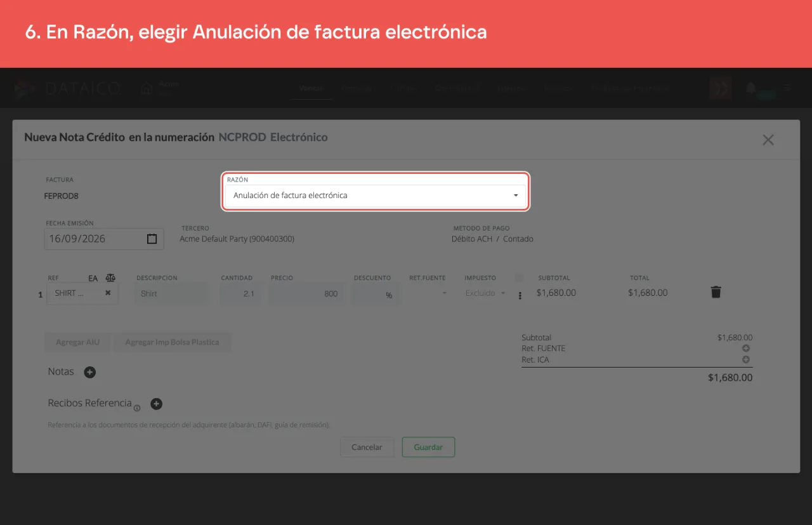Viewport: 812px width, 525px height.
Task: Click the $1,680.00 grand total below Ret. ICA
Action: 730,378
